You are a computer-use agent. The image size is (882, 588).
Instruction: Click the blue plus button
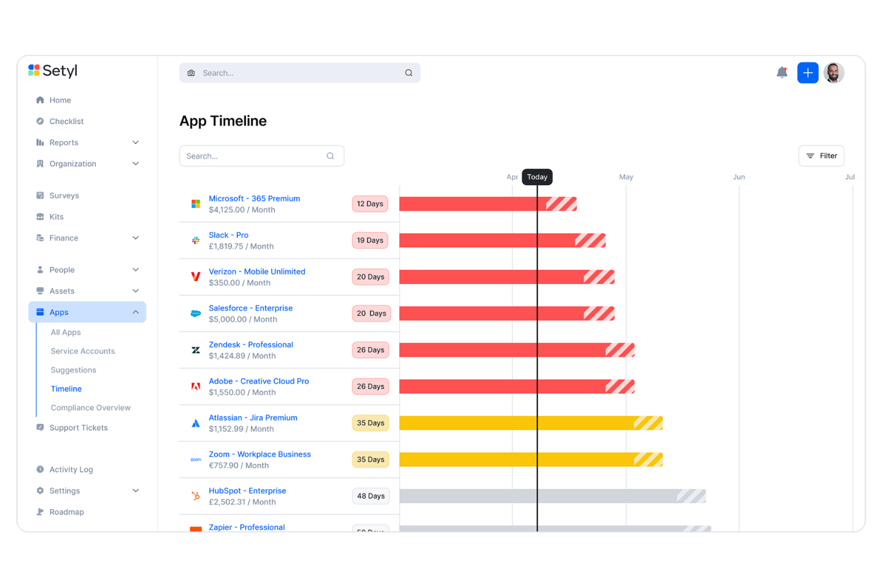point(808,72)
